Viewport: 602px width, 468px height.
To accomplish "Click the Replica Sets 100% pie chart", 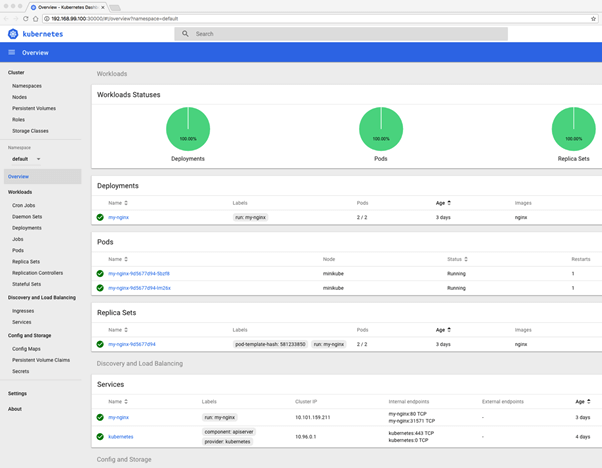I will click(574, 129).
